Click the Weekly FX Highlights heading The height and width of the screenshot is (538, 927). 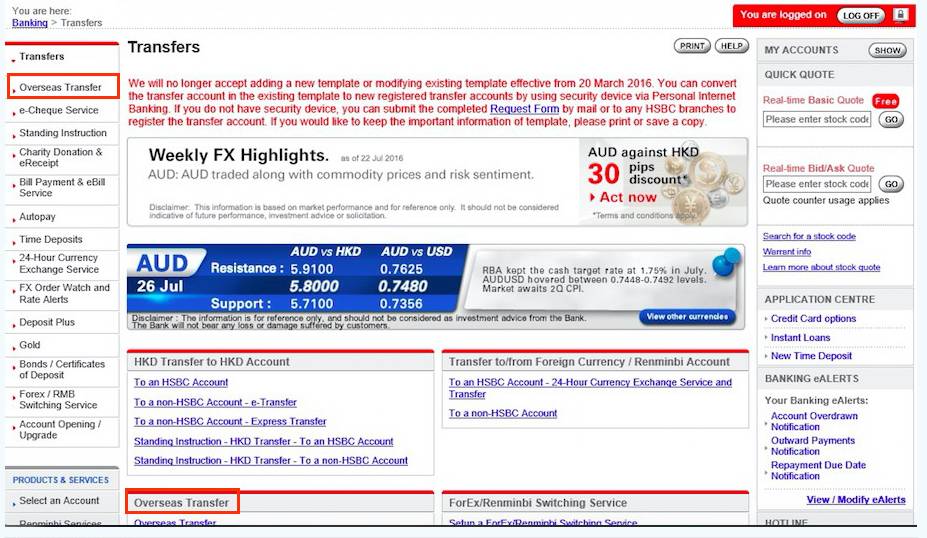coord(238,155)
